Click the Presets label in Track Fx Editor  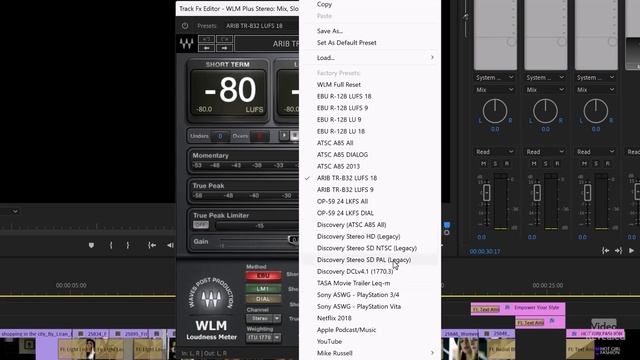(207, 26)
